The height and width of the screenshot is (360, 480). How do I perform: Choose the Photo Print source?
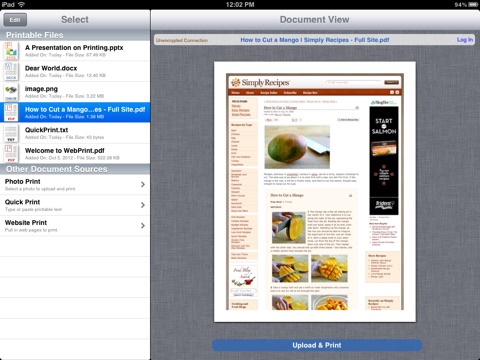click(x=75, y=184)
